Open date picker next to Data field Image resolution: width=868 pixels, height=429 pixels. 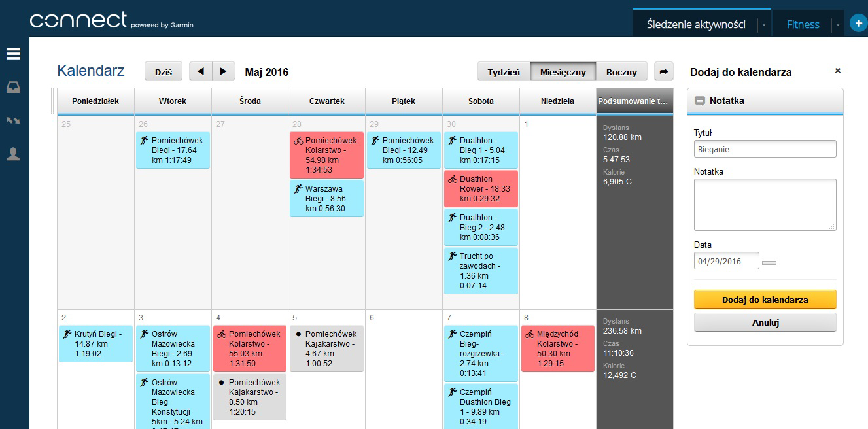click(769, 262)
